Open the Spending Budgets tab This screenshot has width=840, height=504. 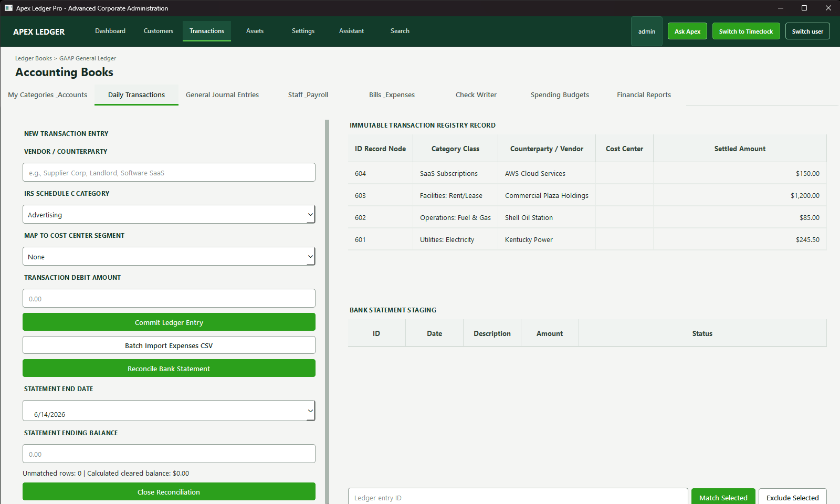[x=560, y=95]
